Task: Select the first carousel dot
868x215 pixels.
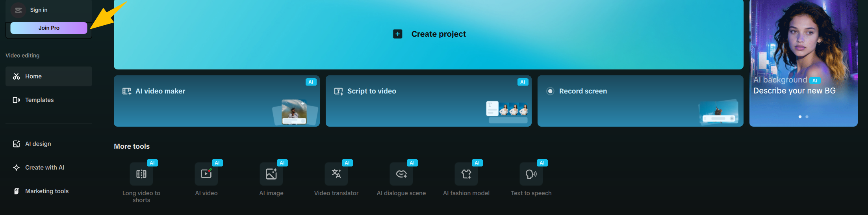Action: tap(800, 117)
